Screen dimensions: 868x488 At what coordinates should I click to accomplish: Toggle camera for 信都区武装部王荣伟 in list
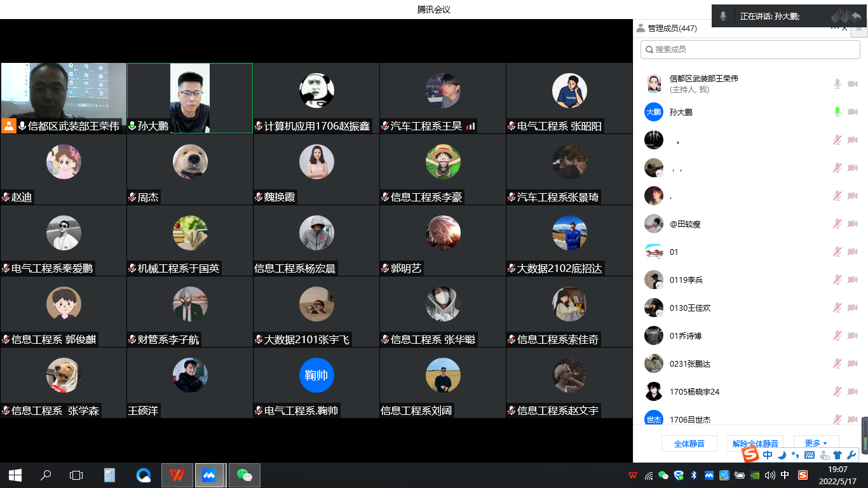(853, 84)
